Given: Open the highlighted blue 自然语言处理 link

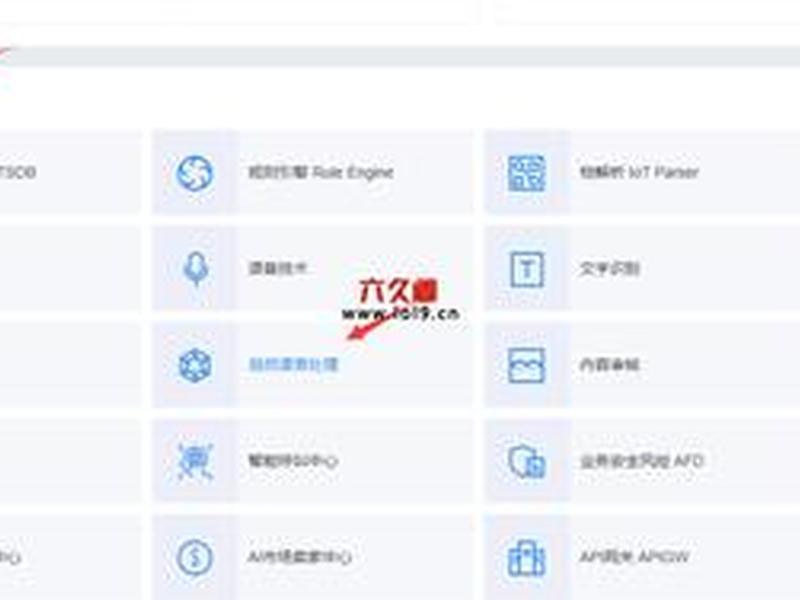Looking at the screenshot, I should pyautogui.click(x=293, y=365).
